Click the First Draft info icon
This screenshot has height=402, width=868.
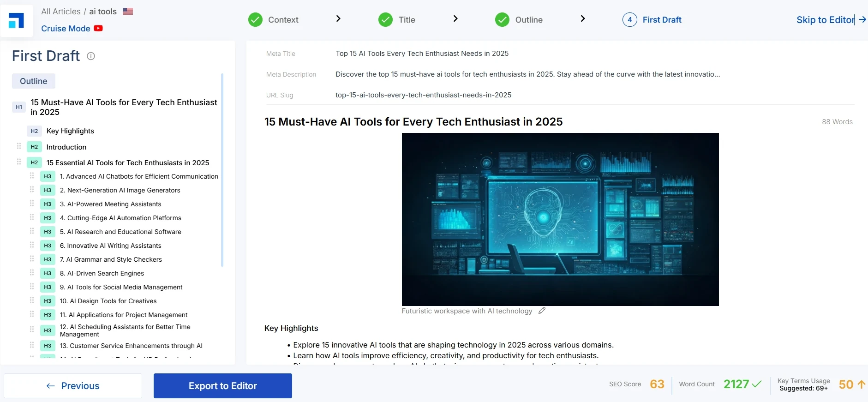point(91,56)
